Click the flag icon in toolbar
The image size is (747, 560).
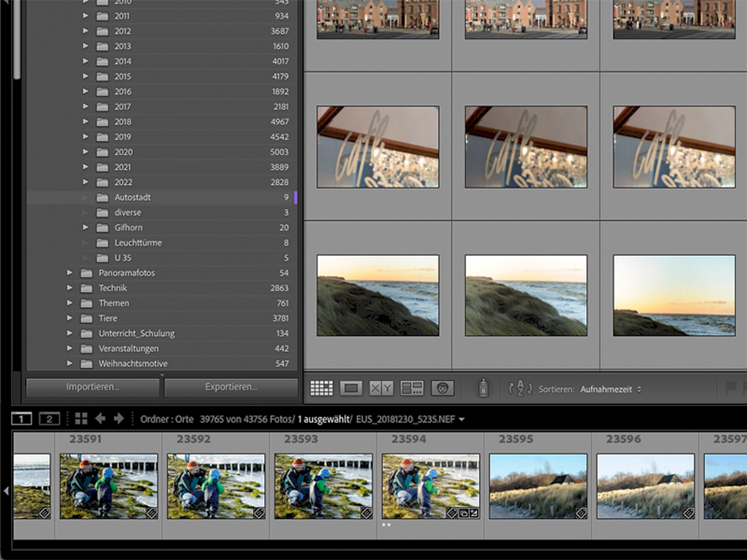pyautogui.click(x=731, y=388)
